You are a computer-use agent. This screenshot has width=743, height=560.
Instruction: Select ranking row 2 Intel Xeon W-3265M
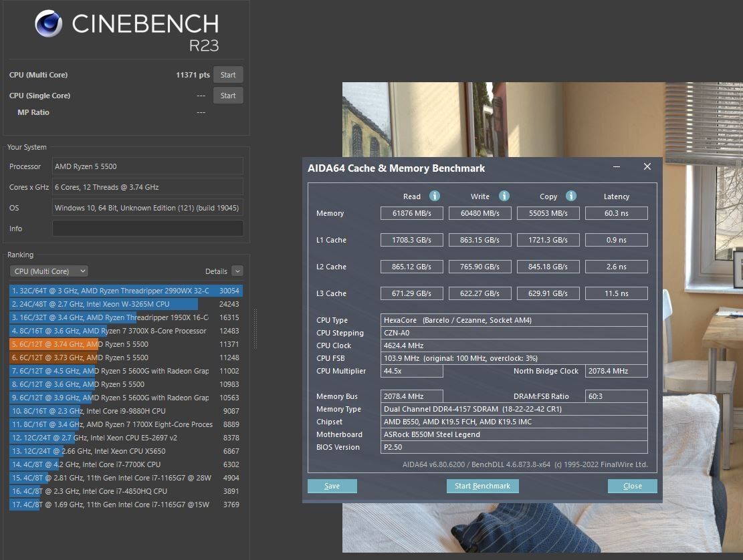coord(126,304)
